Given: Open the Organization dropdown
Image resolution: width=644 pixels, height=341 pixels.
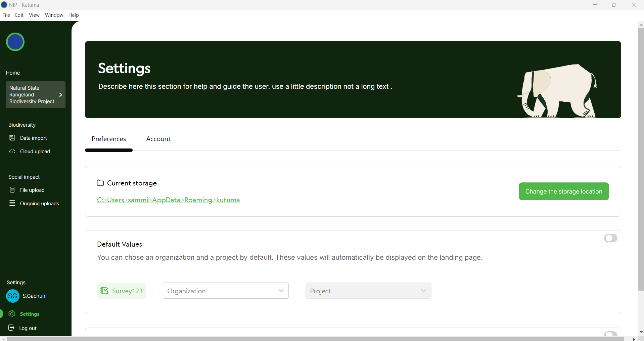Looking at the screenshot, I should [x=226, y=291].
